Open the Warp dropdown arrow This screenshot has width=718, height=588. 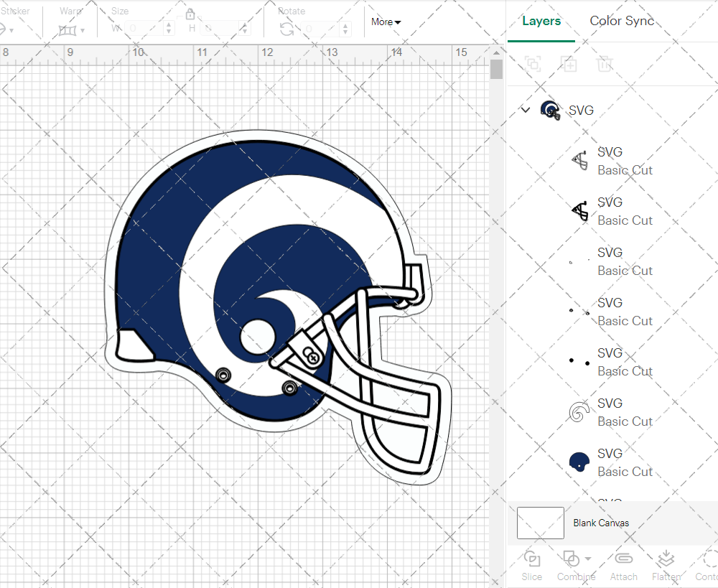[x=83, y=31]
